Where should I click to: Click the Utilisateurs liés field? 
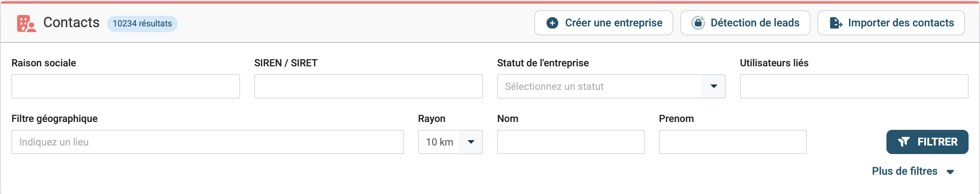pyautogui.click(x=853, y=87)
